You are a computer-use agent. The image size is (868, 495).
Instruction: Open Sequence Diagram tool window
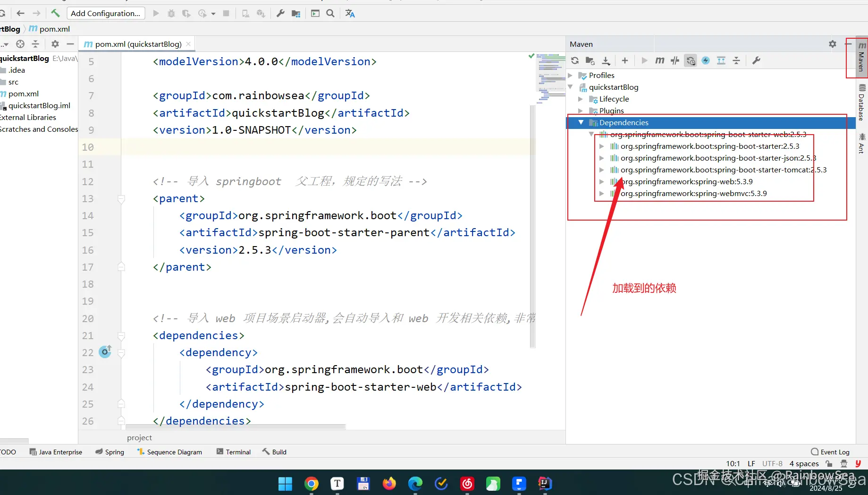169,452
